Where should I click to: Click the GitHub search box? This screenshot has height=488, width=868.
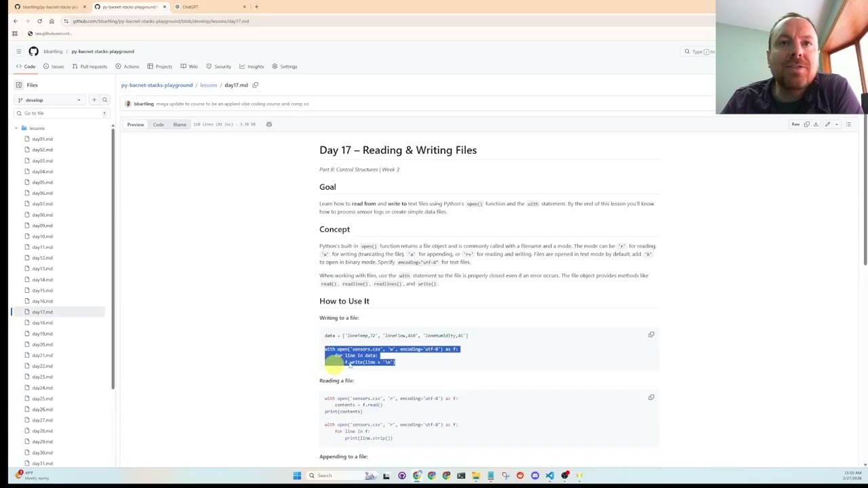coord(699,52)
